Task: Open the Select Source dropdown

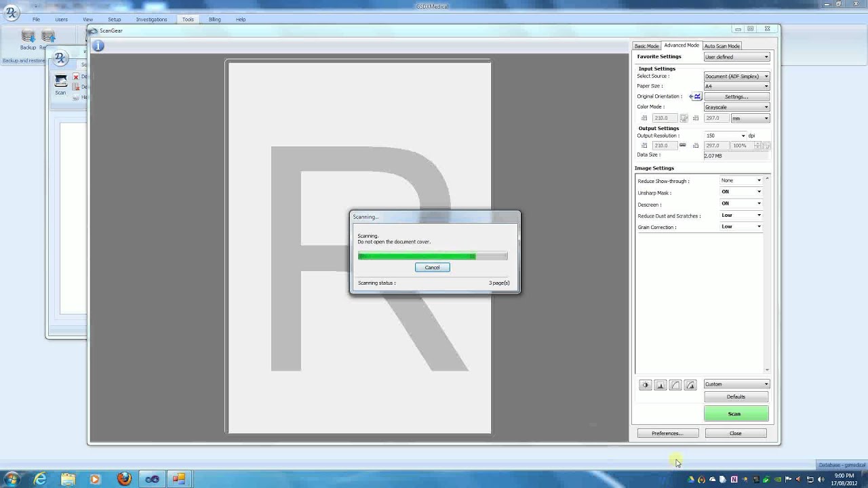Action: (736, 76)
